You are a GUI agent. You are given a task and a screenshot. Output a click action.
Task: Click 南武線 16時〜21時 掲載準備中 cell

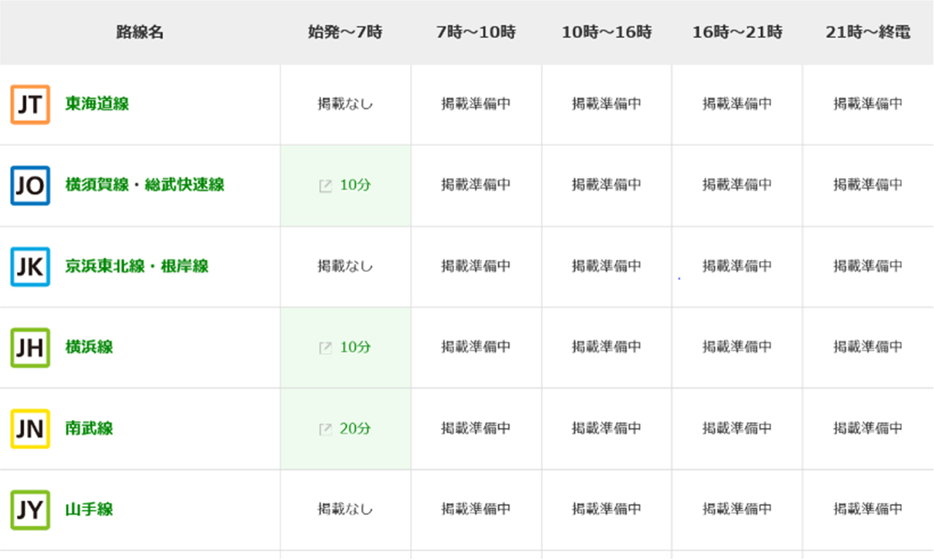tap(737, 428)
